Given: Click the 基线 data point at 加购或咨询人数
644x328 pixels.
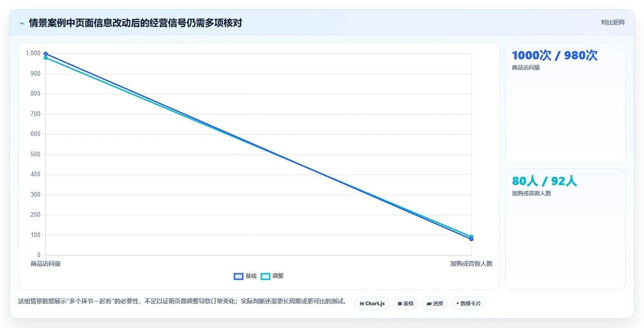Looking at the screenshot, I should 471,239.
